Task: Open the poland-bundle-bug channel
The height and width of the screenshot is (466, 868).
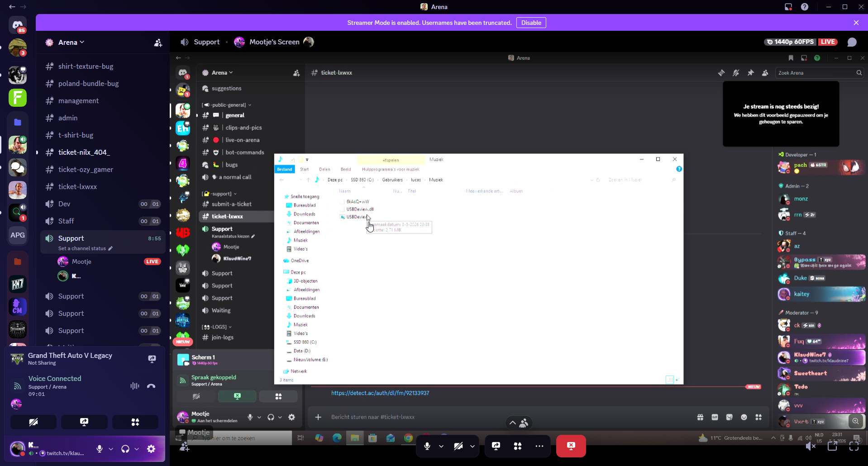Action: click(x=103, y=84)
